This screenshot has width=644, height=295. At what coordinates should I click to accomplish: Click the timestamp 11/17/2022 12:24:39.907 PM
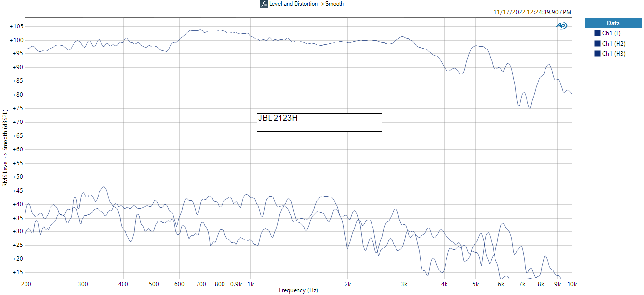(532, 12)
